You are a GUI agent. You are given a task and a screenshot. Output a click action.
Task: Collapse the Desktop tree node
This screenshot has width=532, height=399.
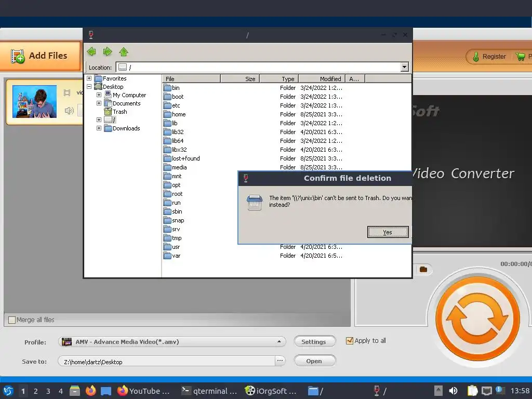coord(89,87)
